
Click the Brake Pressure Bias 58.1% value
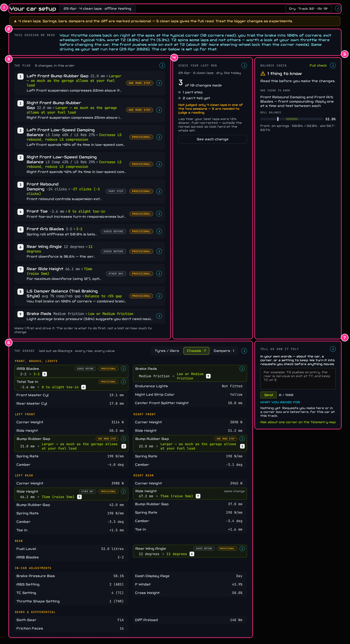click(x=119, y=576)
